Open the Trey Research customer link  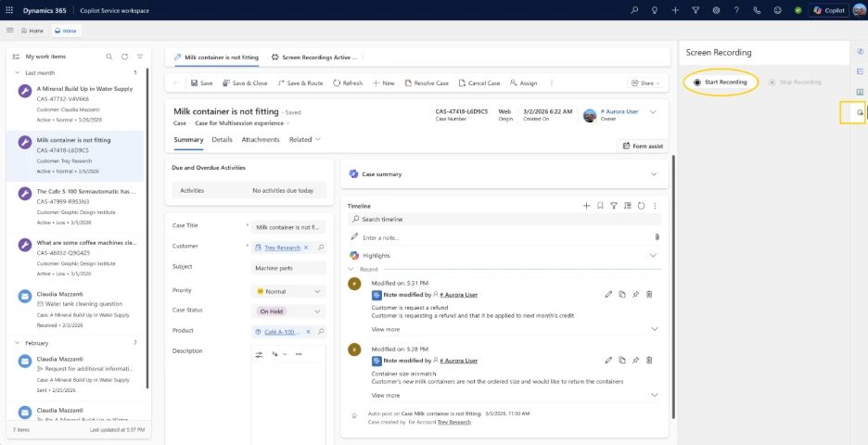[282, 248]
